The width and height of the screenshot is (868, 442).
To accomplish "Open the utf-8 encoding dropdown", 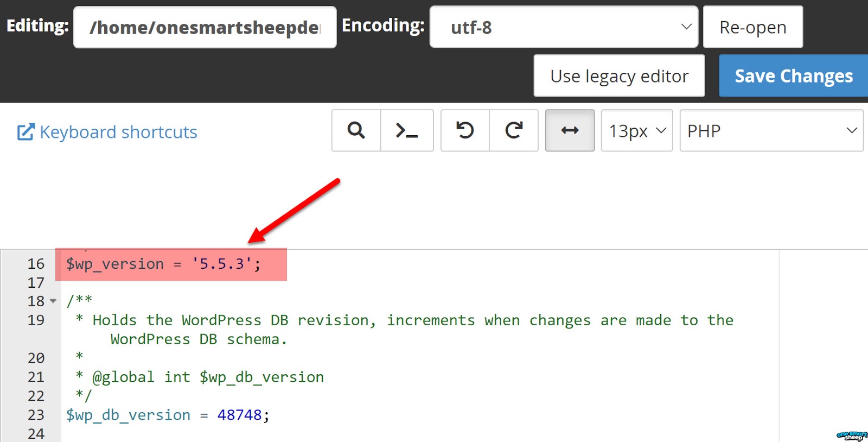I will tap(564, 27).
